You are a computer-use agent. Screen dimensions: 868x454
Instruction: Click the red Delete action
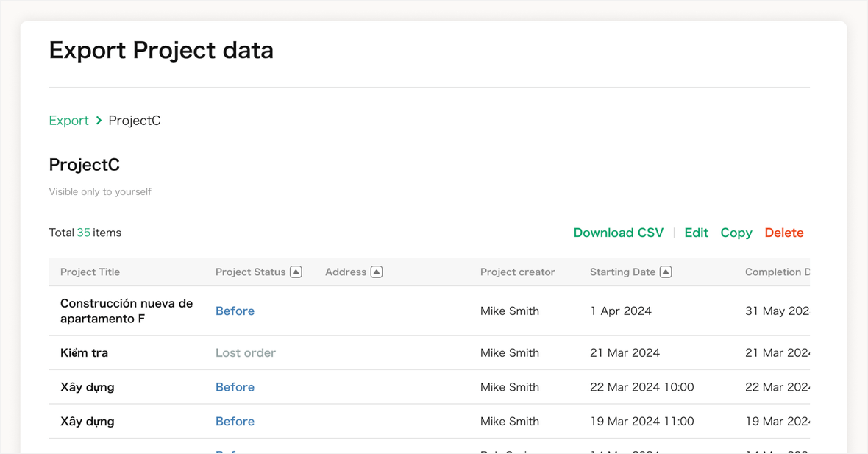(783, 233)
